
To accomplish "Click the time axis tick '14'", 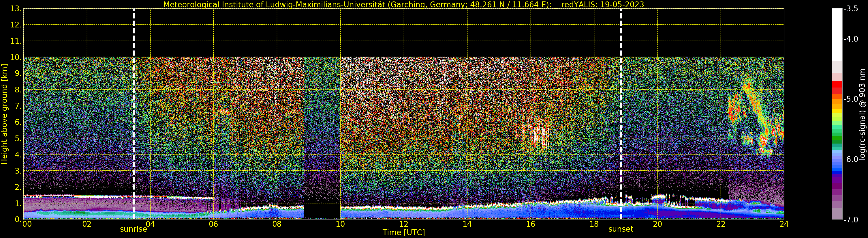I will point(467,224).
